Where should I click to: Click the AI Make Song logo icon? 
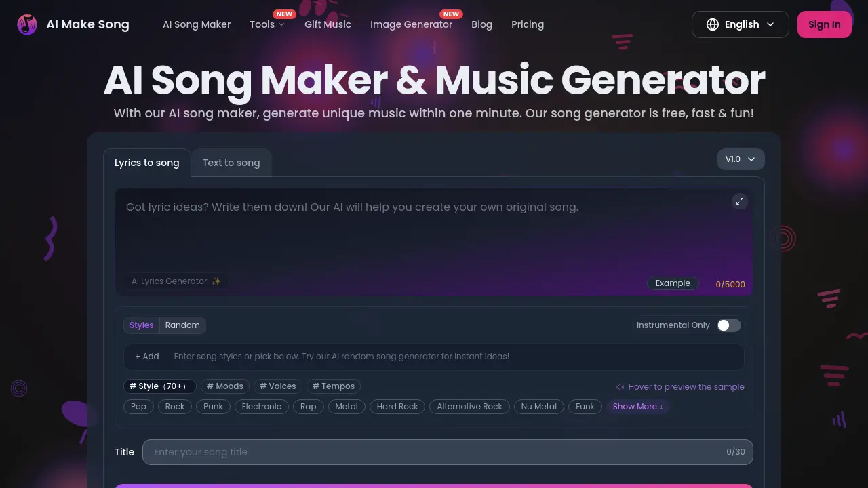pos(27,24)
